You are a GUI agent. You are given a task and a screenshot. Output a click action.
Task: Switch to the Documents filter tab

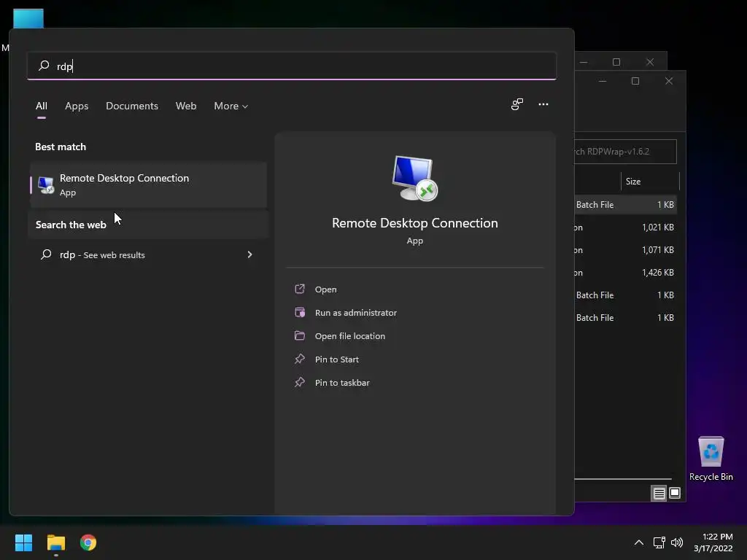tap(132, 106)
